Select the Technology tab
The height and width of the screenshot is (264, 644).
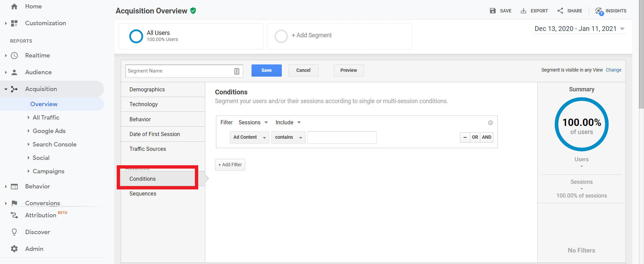coord(163,104)
